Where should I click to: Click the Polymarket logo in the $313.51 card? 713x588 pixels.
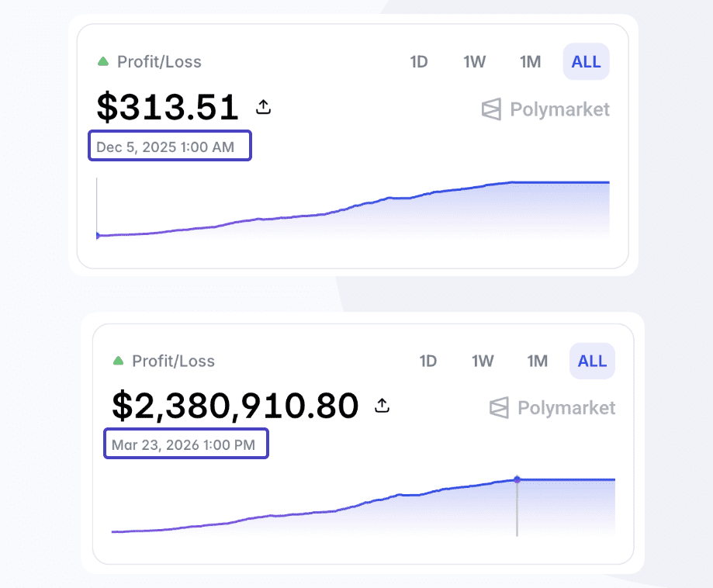tap(545, 109)
